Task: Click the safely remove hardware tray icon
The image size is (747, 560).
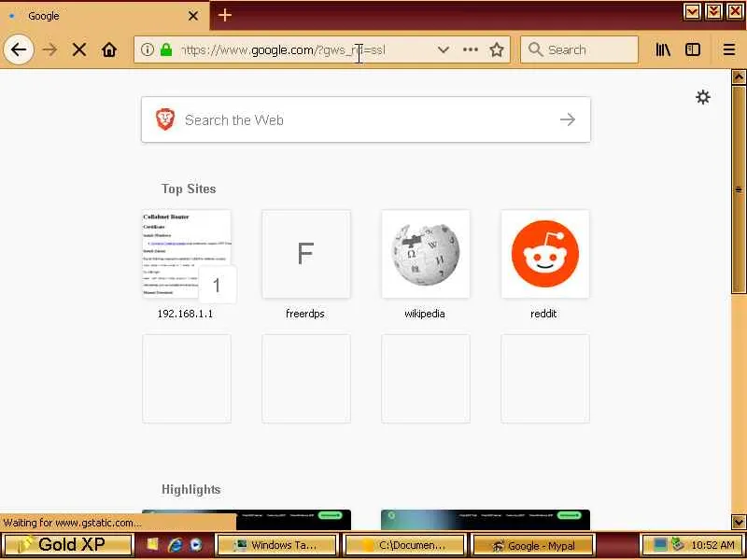Action: [678, 544]
